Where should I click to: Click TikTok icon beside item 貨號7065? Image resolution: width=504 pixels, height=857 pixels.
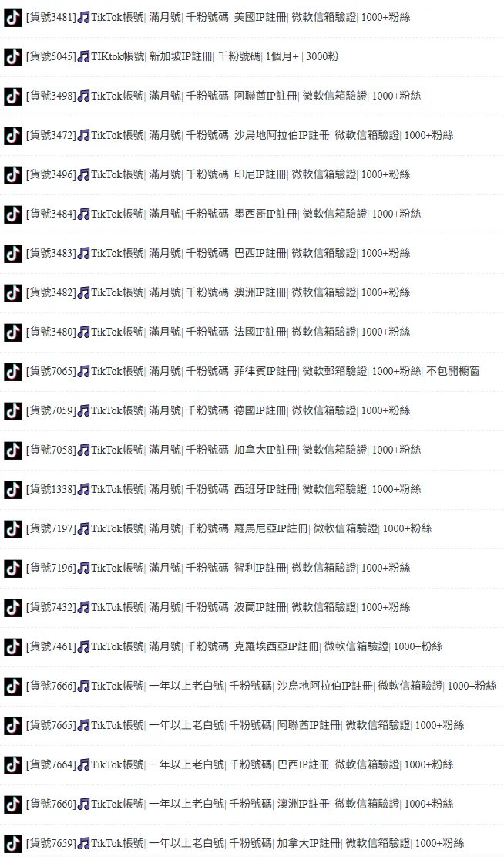[13, 372]
